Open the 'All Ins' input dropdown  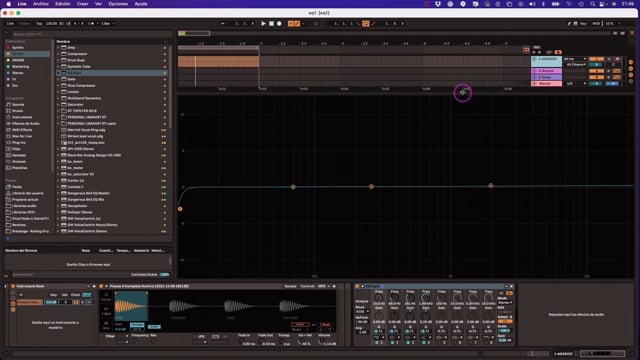(575, 59)
